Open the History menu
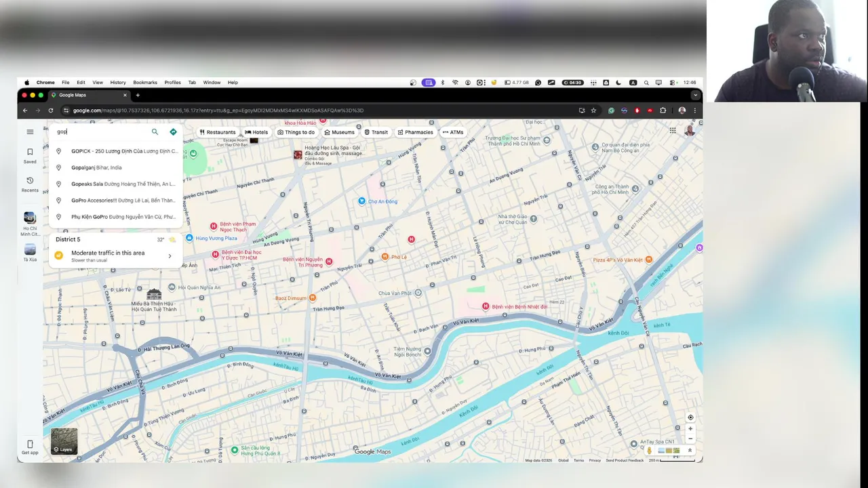Viewport: 868px width, 488px height. click(118, 83)
